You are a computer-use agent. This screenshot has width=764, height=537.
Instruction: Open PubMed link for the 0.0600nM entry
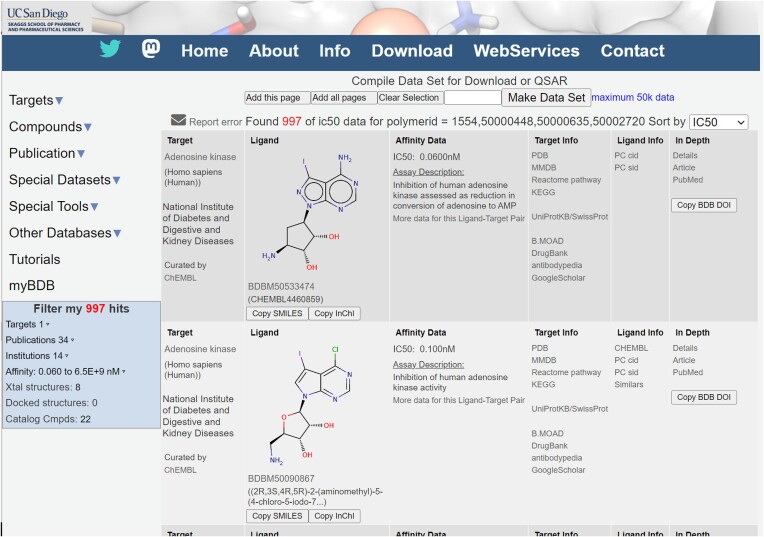tap(688, 180)
